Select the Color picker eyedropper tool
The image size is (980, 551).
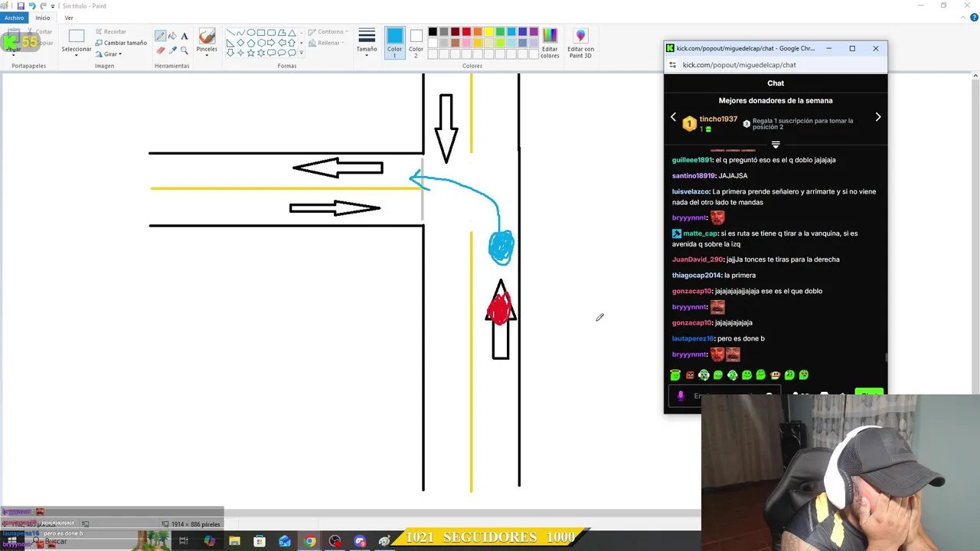click(x=172, y=51)
